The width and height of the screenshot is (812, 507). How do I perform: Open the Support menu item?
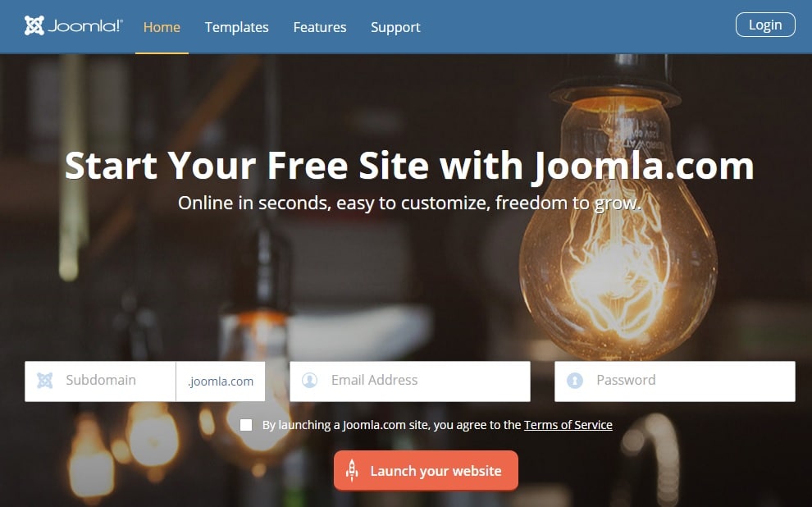395,27
